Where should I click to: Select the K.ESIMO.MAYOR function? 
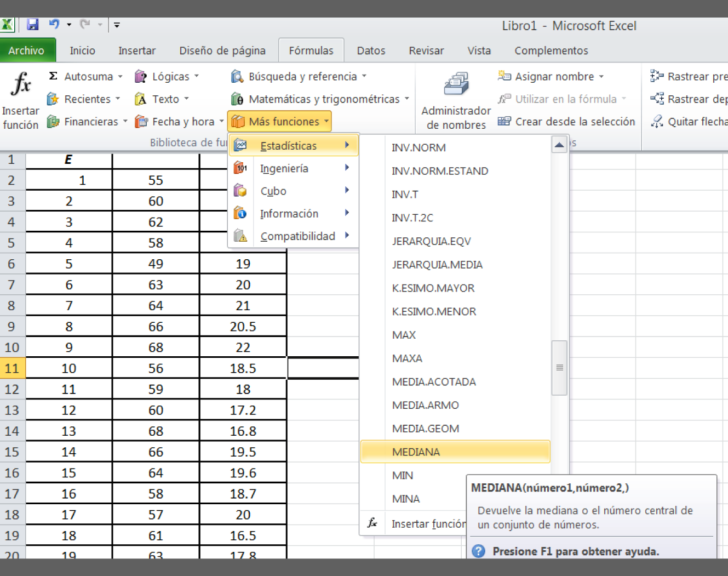[x=455, y=288]
